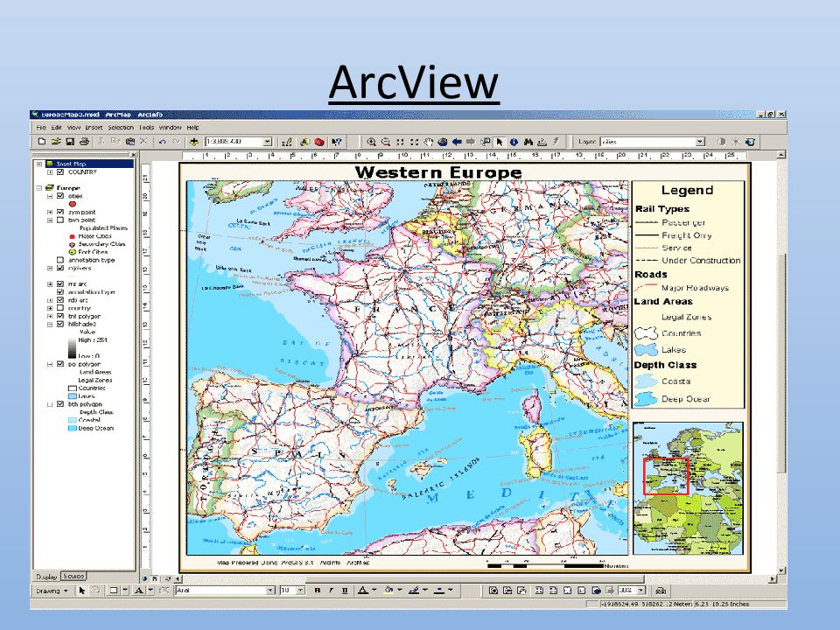Collapse the hillshade3 layer legend
The image size is (840, 630).
coord(50,324)
